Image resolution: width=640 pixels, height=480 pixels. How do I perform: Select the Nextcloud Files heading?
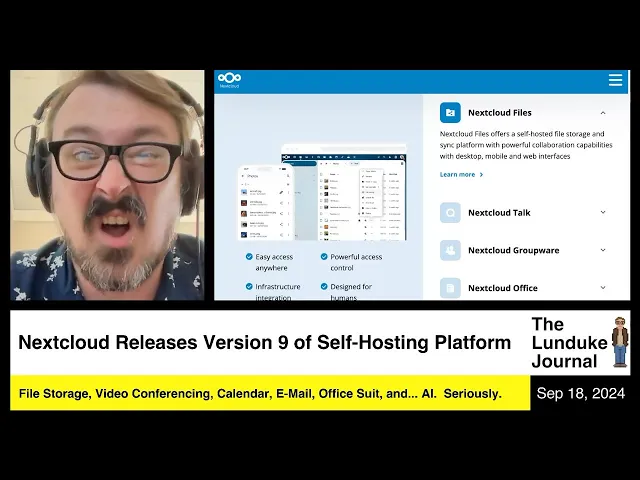[x=500, y=113]
